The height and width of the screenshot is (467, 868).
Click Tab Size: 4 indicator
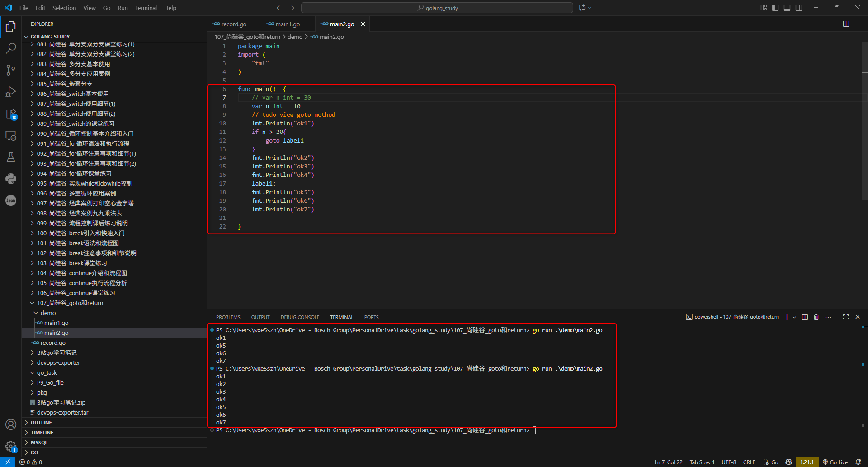point(702,462)
